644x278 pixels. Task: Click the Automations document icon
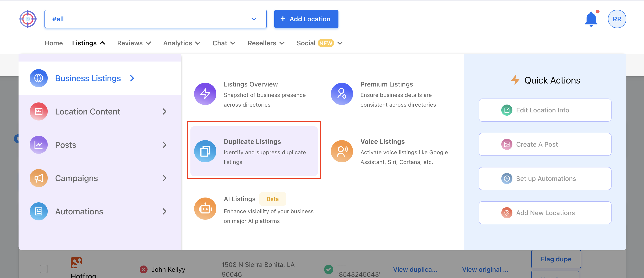pyautogui.click(x=38, y=211)
